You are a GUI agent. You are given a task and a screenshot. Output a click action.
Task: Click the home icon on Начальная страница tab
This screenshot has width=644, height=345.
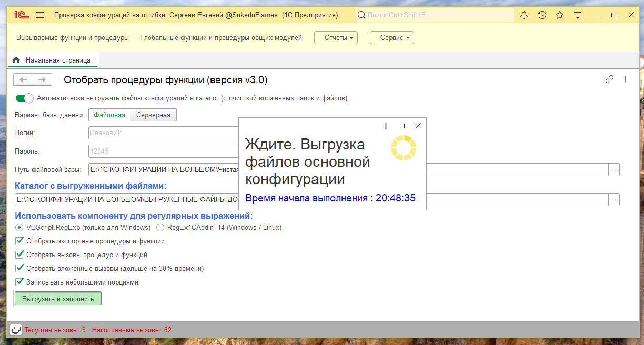coord(16,60)
